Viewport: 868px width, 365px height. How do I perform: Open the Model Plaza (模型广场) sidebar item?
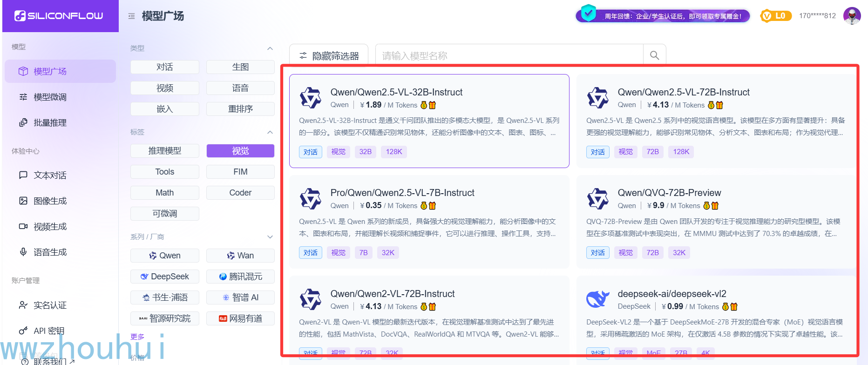tap(60, 71)
